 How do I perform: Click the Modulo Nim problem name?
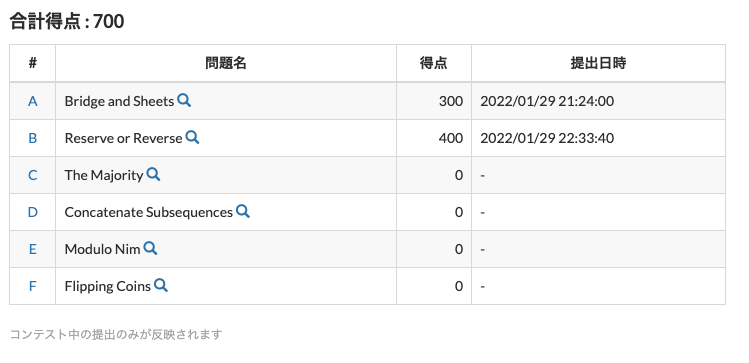(x=102, y=249)
